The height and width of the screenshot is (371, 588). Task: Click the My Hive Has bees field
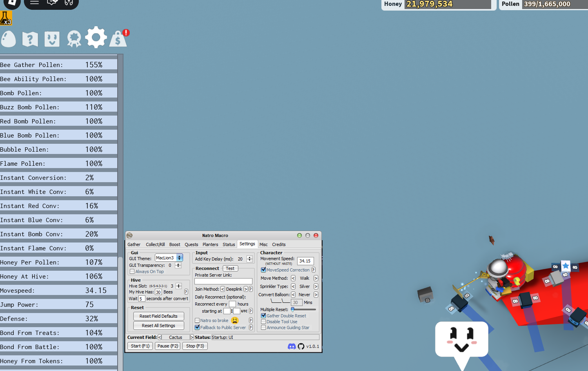(x=158, y=292)
